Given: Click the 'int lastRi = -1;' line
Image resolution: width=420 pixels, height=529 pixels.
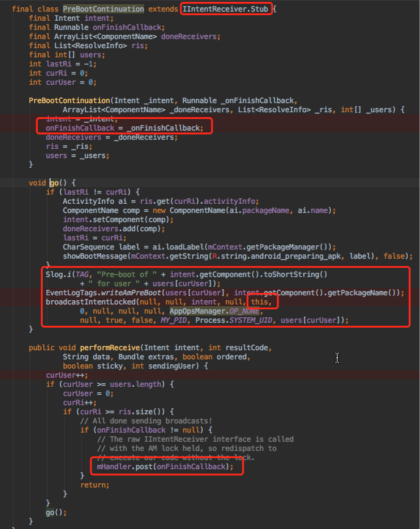Looking at the screenshot, I should click(x=63, y=64).
